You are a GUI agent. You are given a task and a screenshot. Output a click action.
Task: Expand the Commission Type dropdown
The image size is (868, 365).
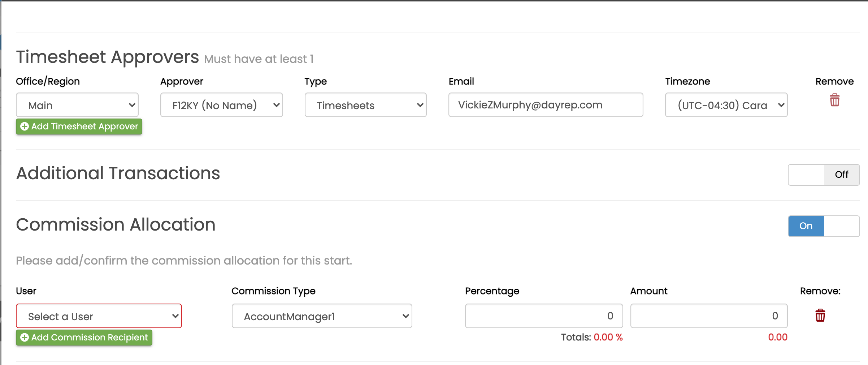[322, 316]
